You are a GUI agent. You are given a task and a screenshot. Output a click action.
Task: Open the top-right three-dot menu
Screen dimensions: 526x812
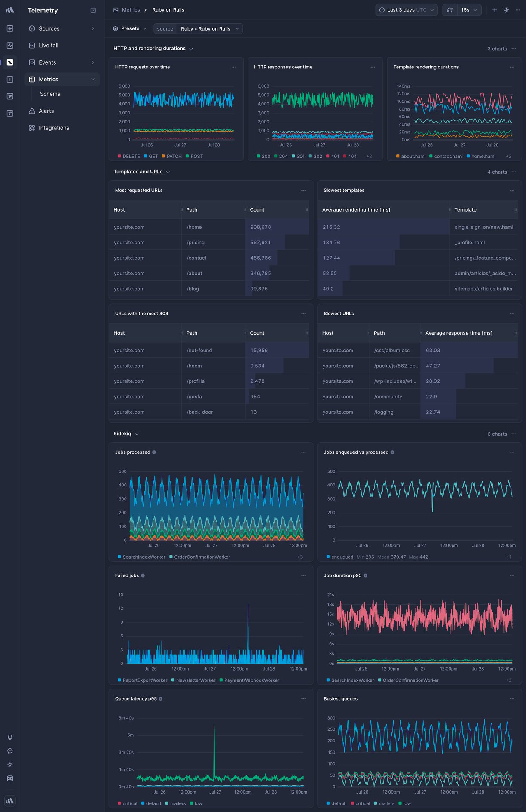click(x=517, y=10)
